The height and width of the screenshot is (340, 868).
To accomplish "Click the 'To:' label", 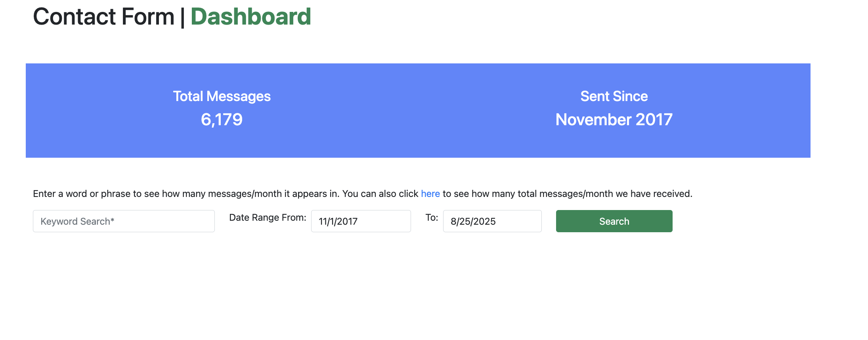I will pos(432,218).
